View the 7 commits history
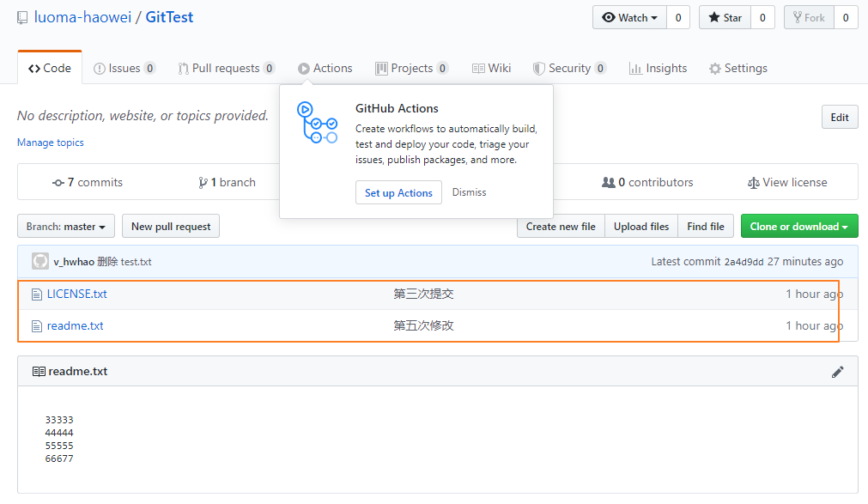This screenshot has height=504, width=868. pos(88,182)
